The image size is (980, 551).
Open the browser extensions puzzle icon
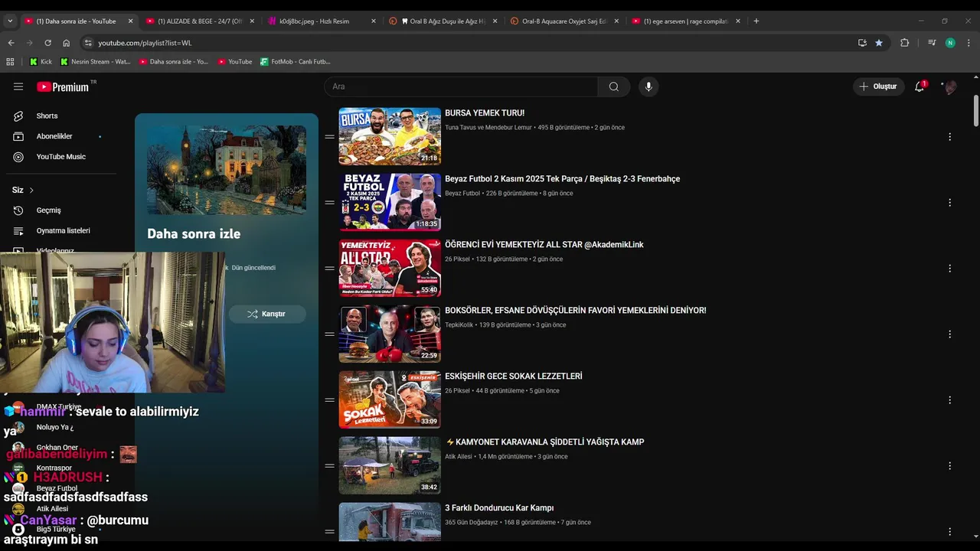tap(904, 43)
